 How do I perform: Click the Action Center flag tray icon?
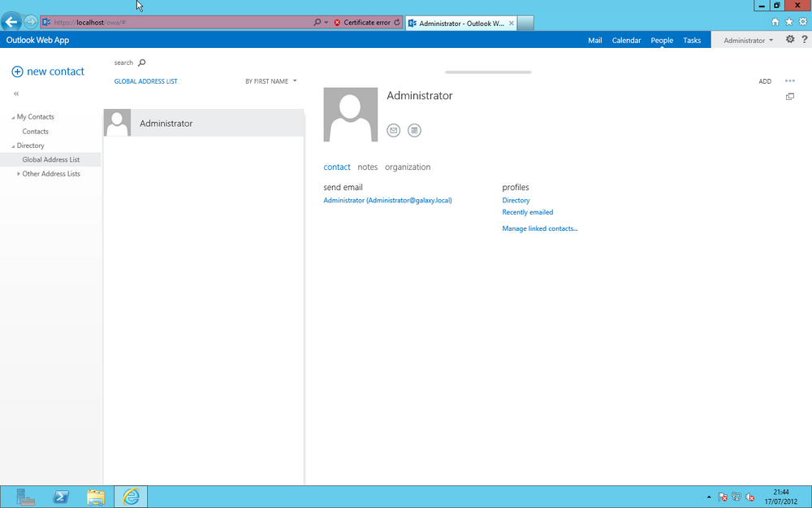(723, 497)
